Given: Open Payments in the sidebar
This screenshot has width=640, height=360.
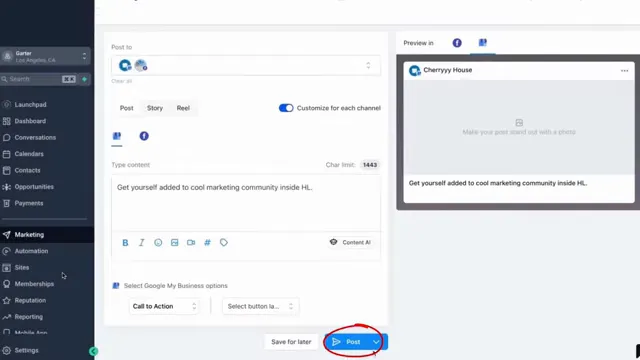Looking at the screenshot, I should click(29, 203).
